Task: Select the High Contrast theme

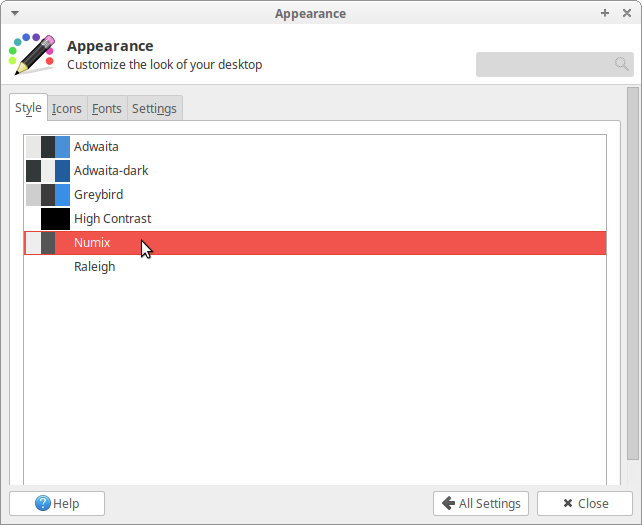Action: click(x=315, y=219)
